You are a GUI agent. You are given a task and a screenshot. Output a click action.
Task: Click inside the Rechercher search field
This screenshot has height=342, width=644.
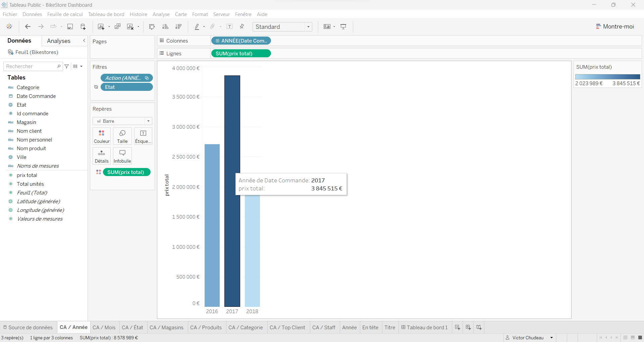(x=30, y=66)
